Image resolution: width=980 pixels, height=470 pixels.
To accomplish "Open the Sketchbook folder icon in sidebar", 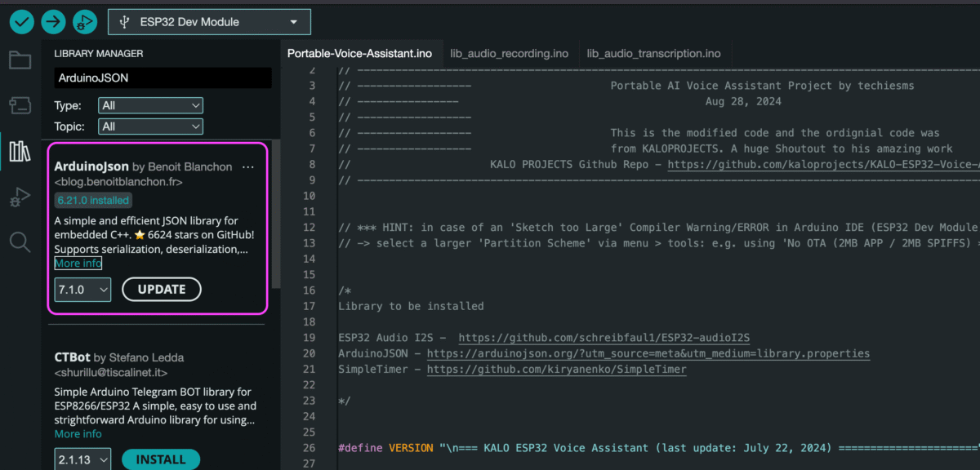I will pyautogui.click(x=20, y=60).
